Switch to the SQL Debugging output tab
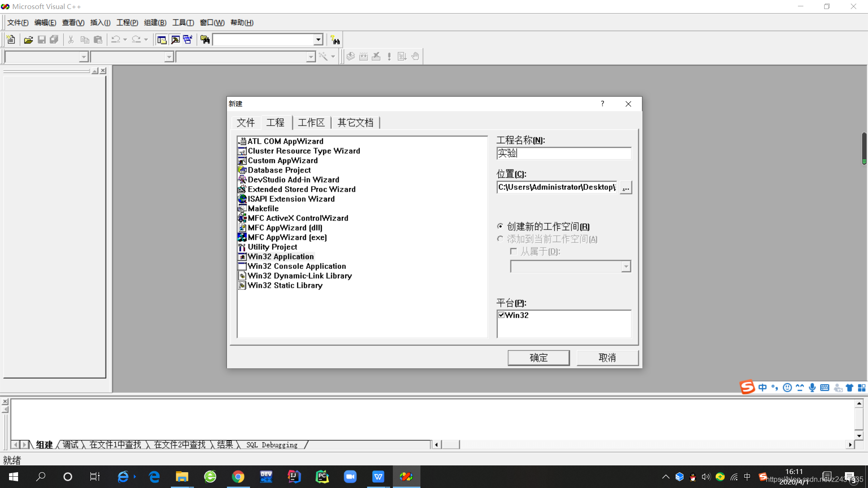This screenshot has width=868, height=488. click(x=272, y=445)
